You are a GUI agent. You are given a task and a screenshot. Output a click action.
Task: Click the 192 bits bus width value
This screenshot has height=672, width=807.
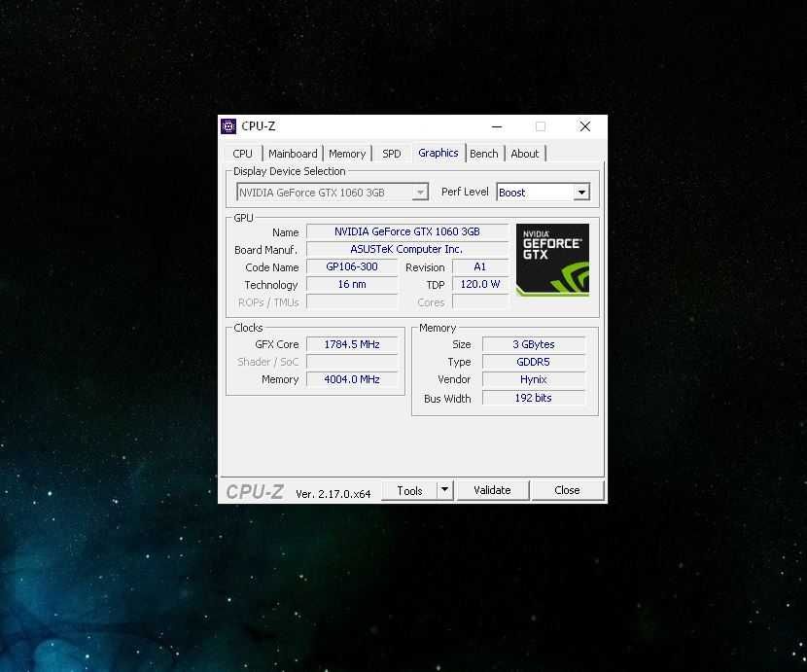coord(534,398)
